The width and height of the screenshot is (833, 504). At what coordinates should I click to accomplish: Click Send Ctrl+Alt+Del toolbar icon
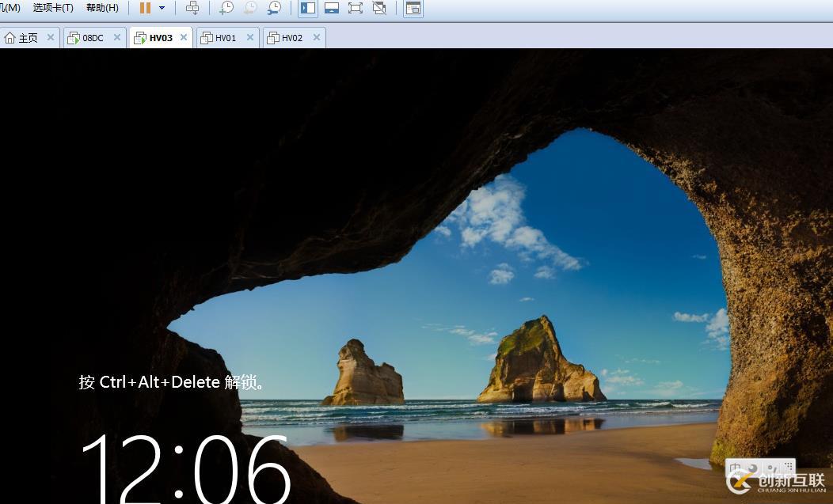(x=192, y=8)
